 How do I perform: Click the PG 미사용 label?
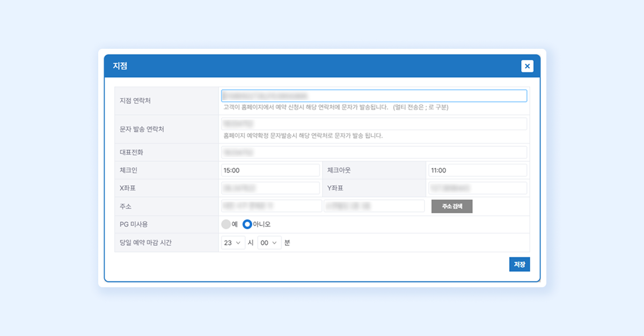(x=134, y=224)
